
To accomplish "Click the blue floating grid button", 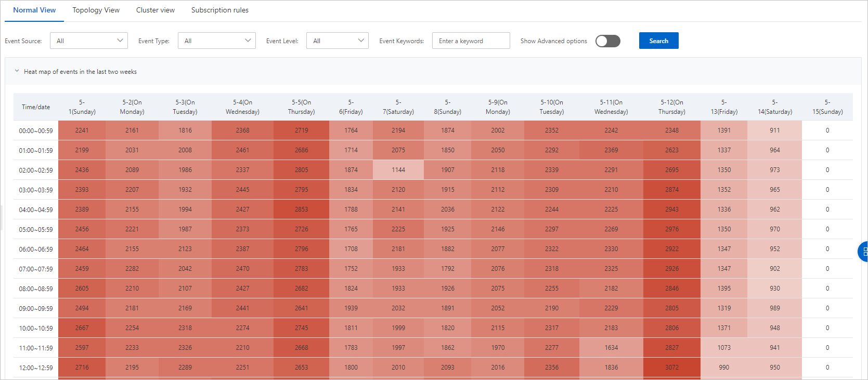I will click(x=863, y=252).
